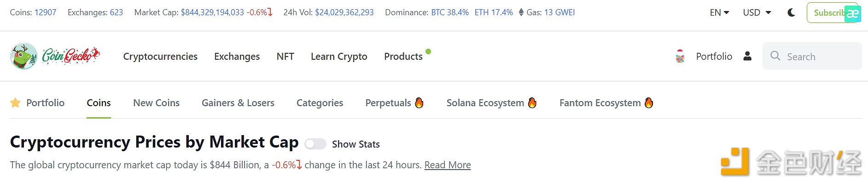The height and width of the screenshot is (182, 868).
Task: Toggle the Show Stats switch
Action: pyautogui.click(x=315, y=144)
